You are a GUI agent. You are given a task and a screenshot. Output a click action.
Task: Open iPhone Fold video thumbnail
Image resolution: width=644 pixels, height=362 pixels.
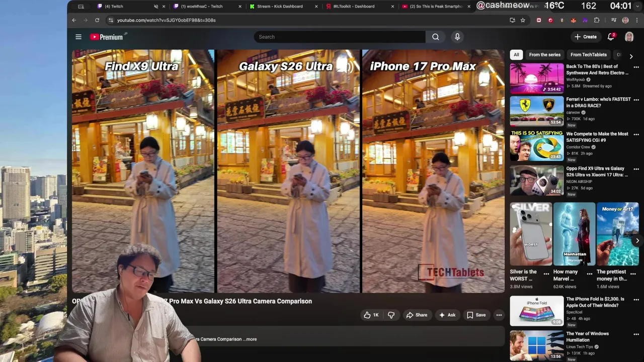(537, 311)
